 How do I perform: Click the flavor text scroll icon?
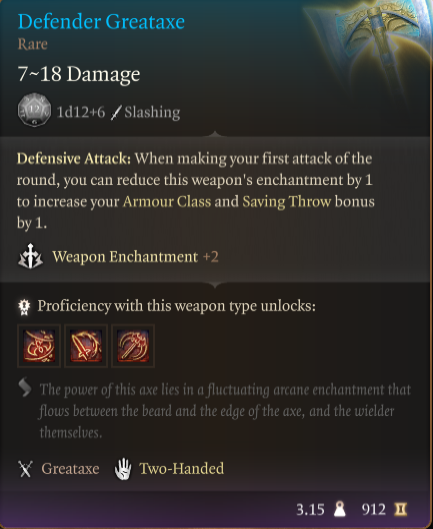coord(25,387)
